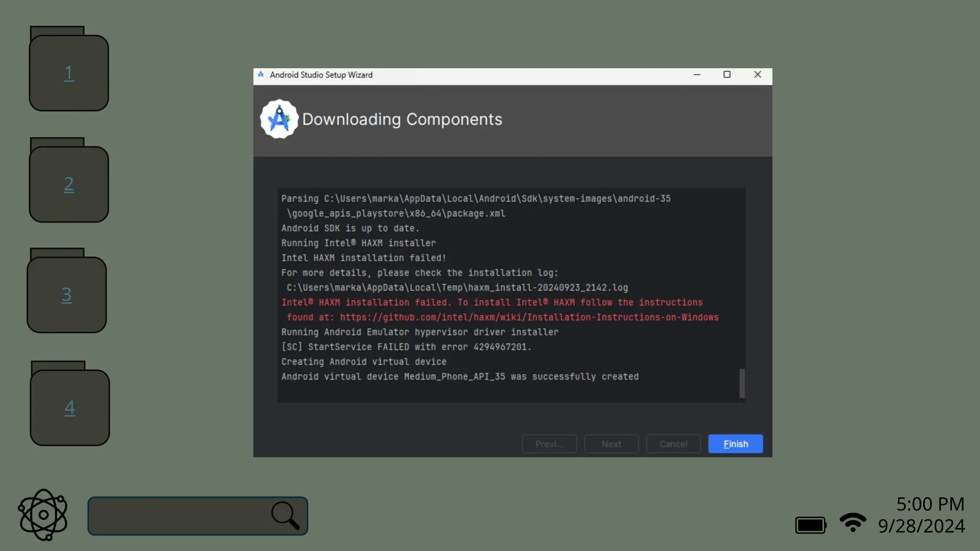This screenshot has width=980, height=551.
Task: Click the small Android Studio title bar icon
Action: (x=261, y=75)
